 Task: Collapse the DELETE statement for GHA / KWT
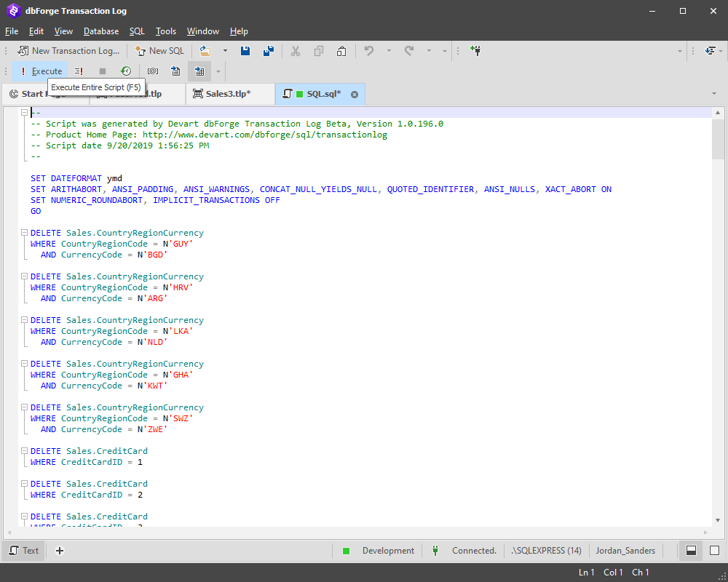coord(25,364)
